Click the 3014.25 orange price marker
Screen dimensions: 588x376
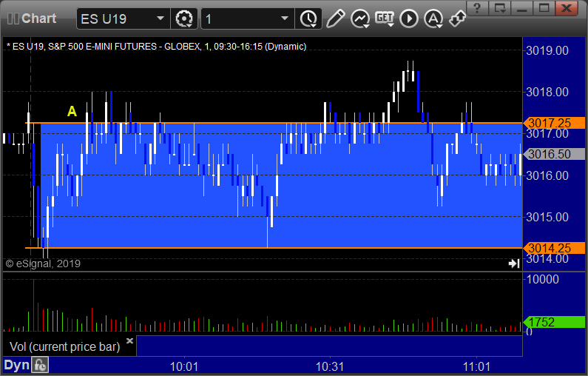click(x=554, y=248)
